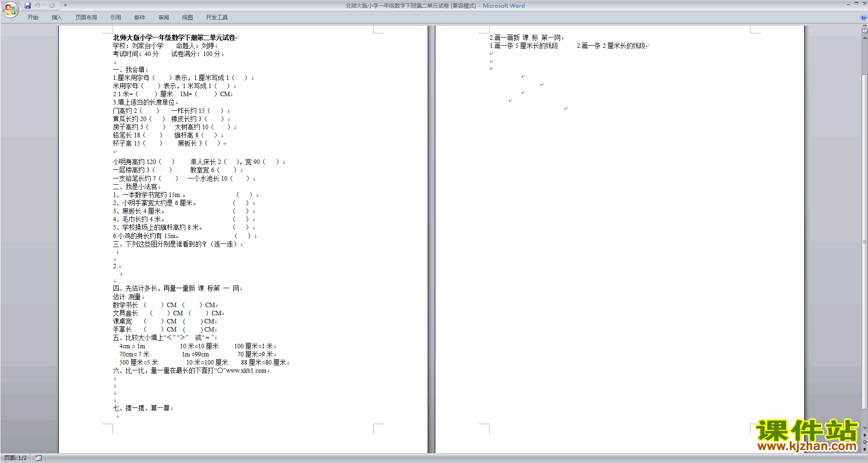Viewport: 868px width, 463px height.
Task: Select the 页面布局 ribbon tab
Action: coord(86,17)
